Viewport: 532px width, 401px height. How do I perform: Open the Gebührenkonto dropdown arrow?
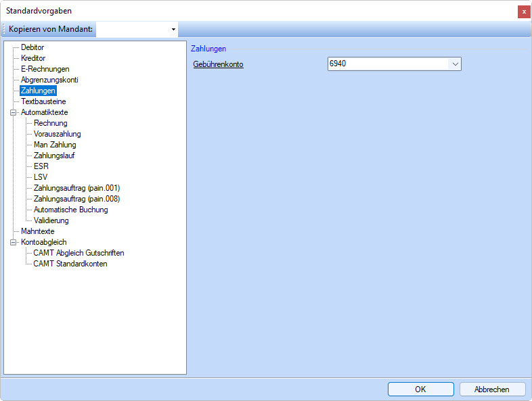pos(455,64)
